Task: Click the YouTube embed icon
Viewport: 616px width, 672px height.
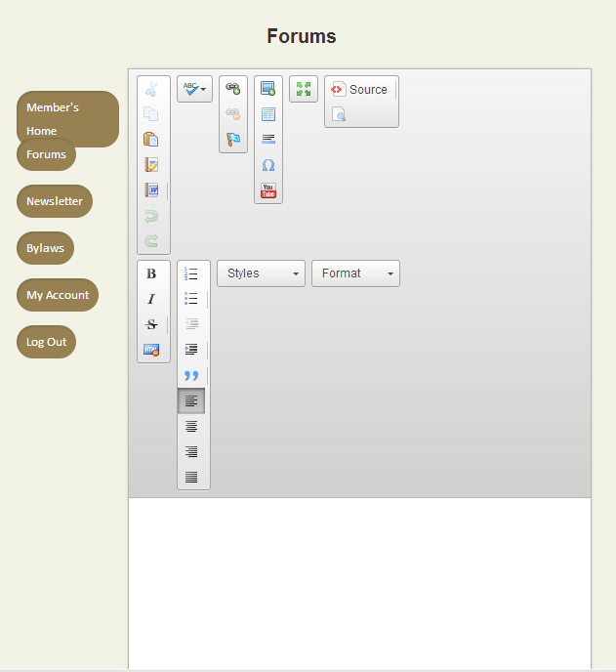Action: [267, 190]
